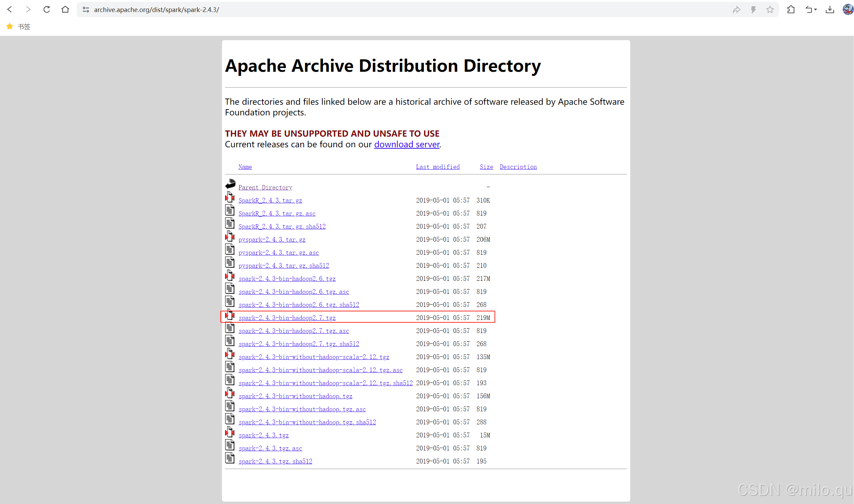Open the user profile avatar
Screen dimensions: 854x504
click(847, 10)
